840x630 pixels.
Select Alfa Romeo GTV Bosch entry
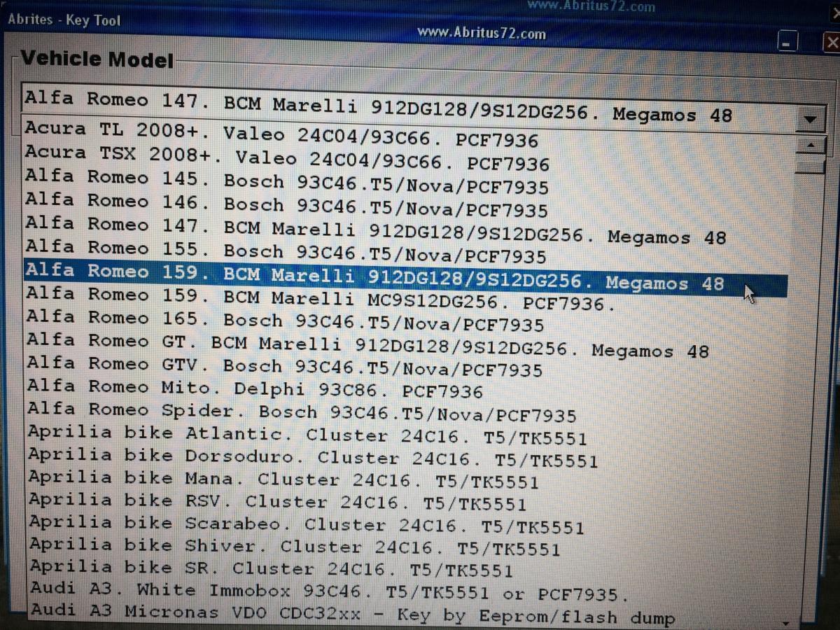click(284, 367)
